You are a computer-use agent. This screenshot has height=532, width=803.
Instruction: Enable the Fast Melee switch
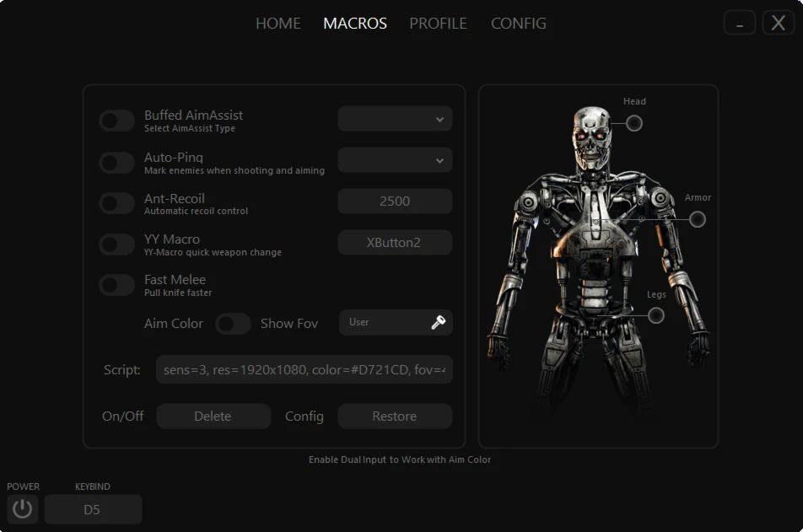coord(116,285)
